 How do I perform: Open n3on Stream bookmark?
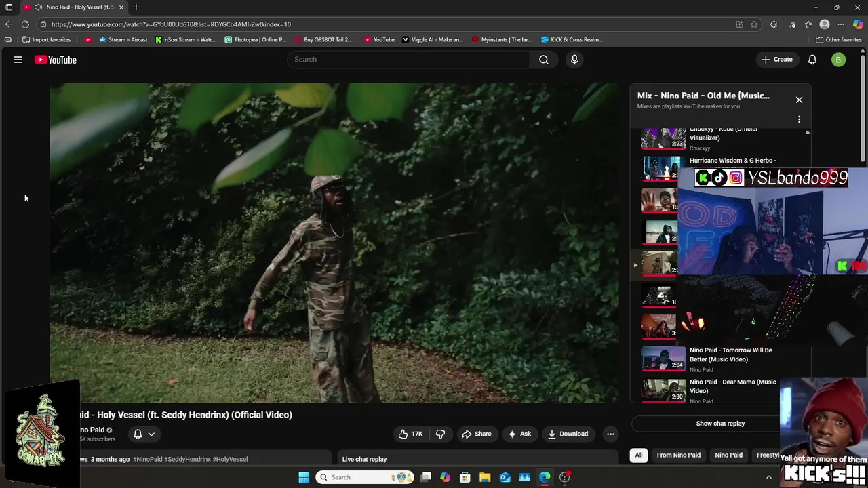coord(186,39)
